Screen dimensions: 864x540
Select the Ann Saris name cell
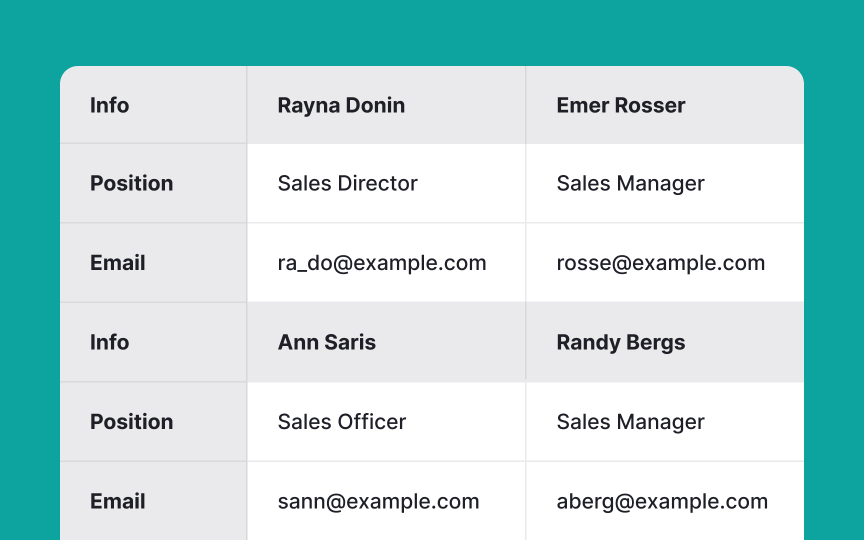[x=327, y=342]
